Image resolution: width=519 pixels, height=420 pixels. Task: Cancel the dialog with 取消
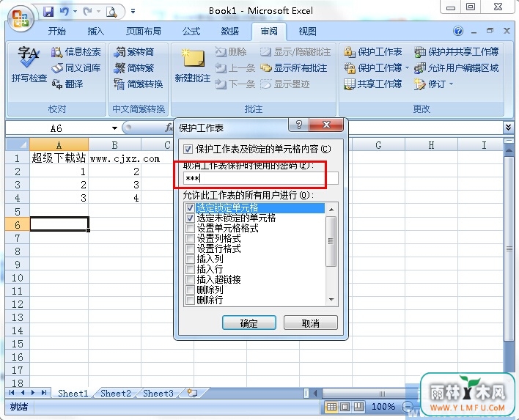click(x=311, y=323)
